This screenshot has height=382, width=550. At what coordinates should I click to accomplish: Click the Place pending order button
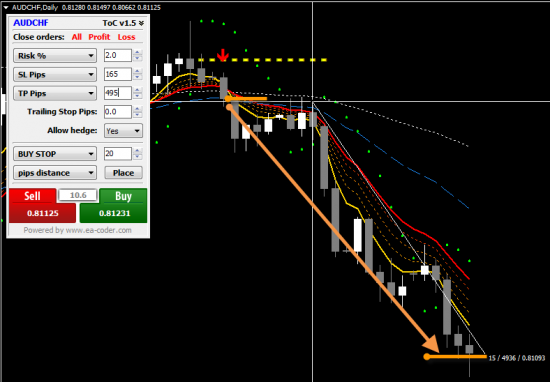tap(123, 173)
